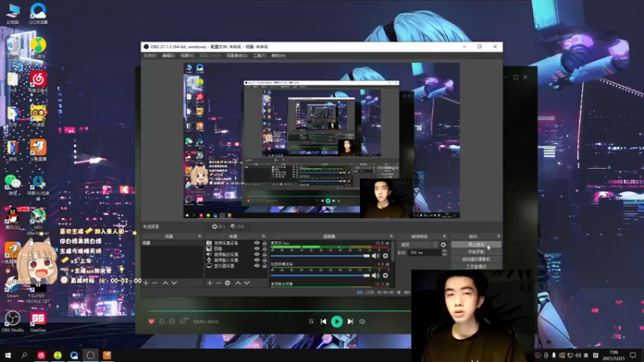
Task: Toggle 工作室模式 studio mode button
Action: (x=476, y=266)
